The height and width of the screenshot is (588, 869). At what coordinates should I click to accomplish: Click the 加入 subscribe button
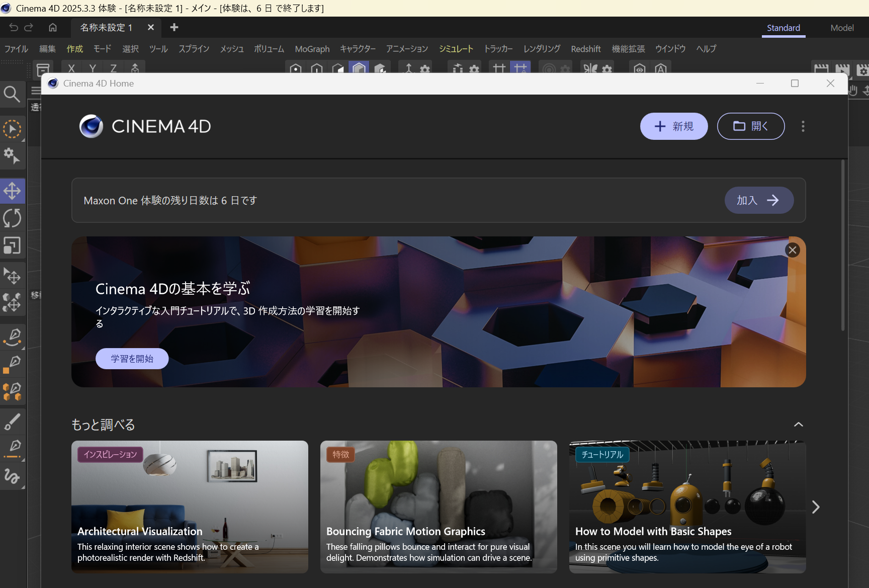[x=759, y=201]
